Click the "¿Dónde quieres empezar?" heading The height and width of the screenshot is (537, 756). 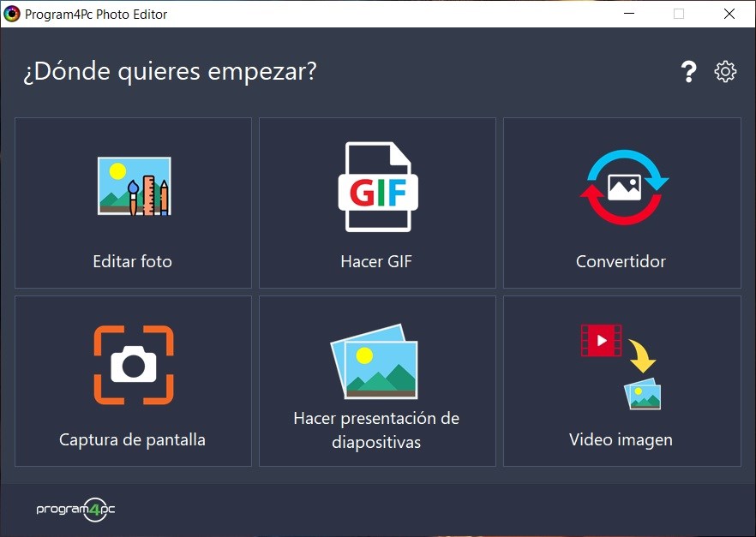pyautogui.click(x=171, y=72)
